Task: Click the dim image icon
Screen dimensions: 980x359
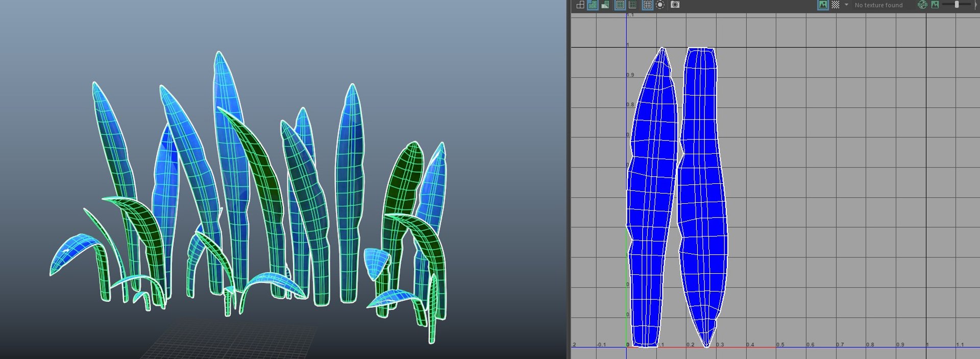Action: coord(935,5)
